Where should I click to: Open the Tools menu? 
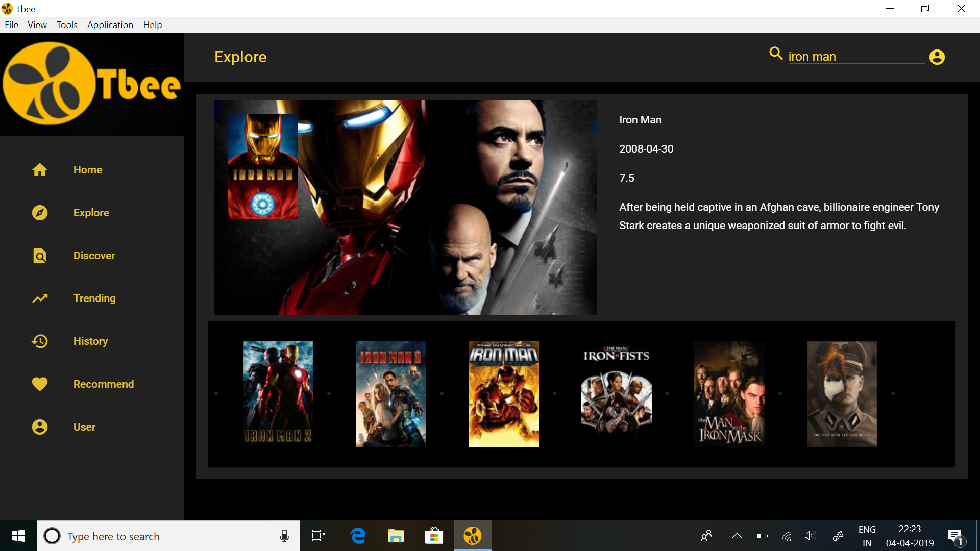point(67,25)
